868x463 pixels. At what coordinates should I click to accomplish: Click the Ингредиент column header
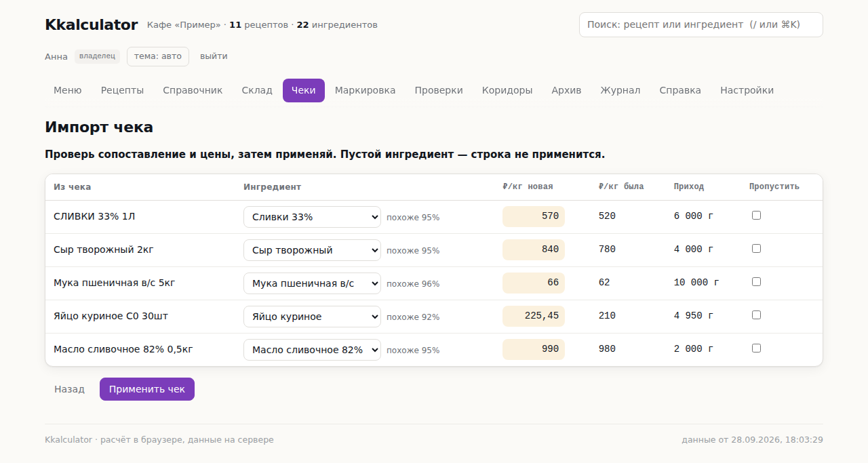tap(273, 186)
